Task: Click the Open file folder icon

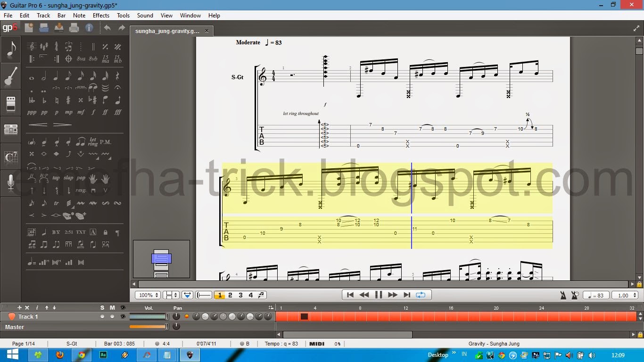Action: (44, 28)
